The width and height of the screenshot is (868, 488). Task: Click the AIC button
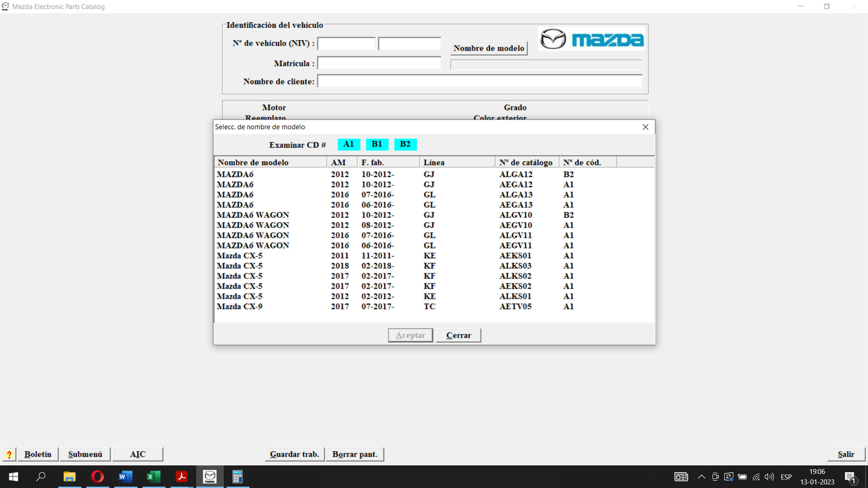pos(138,454)
